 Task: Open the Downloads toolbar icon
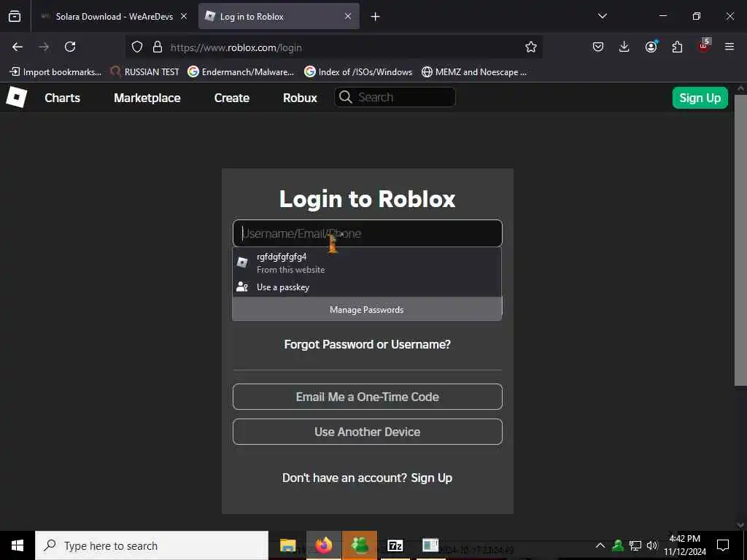pyautogui.click(x=624, y=47)
